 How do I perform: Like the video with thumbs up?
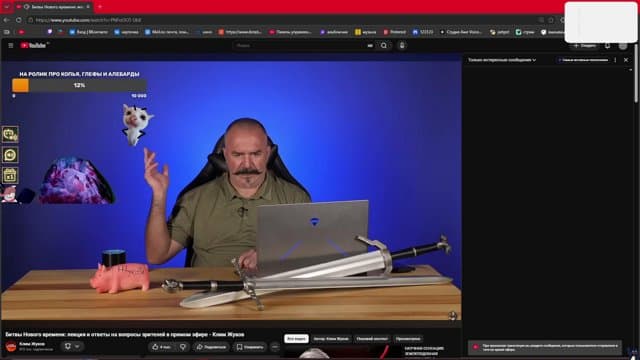[x=161, y=347]
